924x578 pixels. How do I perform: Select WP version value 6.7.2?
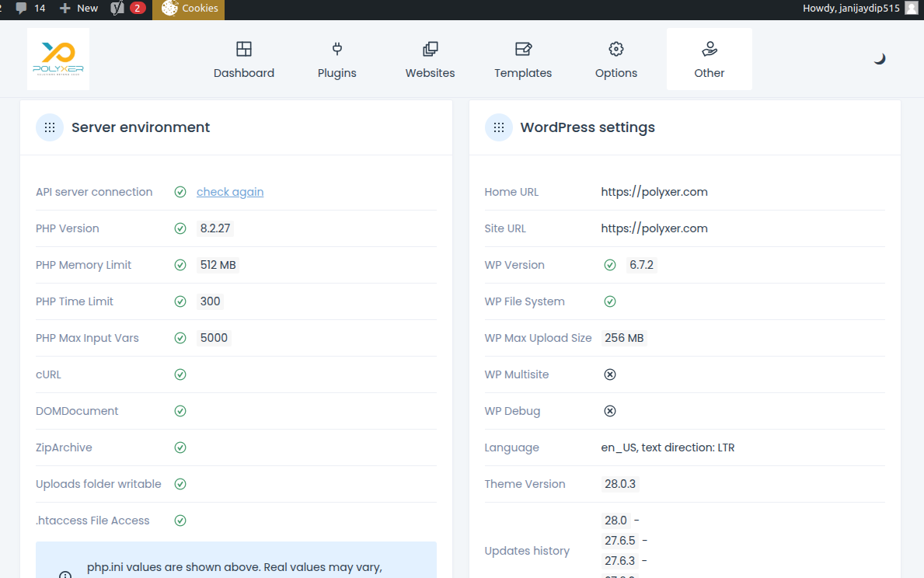641,265
